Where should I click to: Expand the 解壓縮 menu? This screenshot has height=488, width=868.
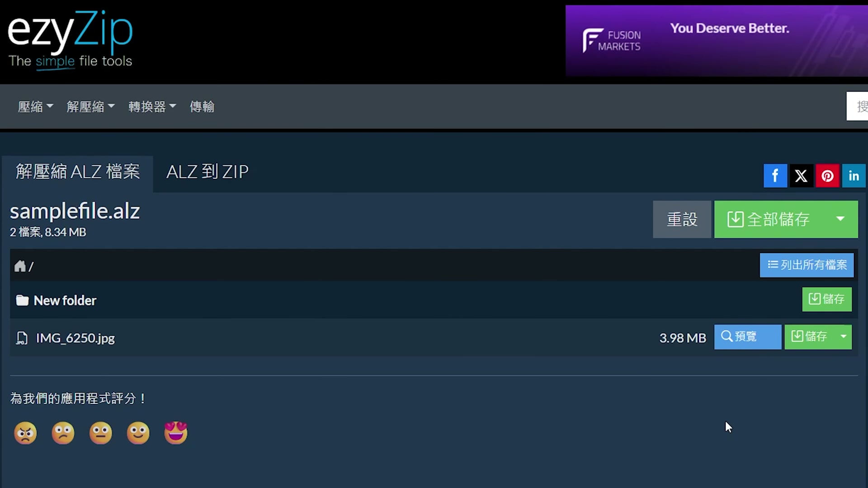[90, 107]
